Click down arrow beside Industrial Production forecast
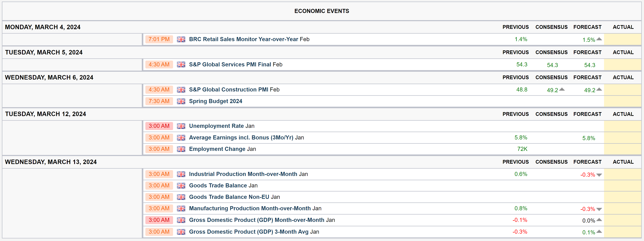Screen dimensions: 644x241 [x=599, y=175]
